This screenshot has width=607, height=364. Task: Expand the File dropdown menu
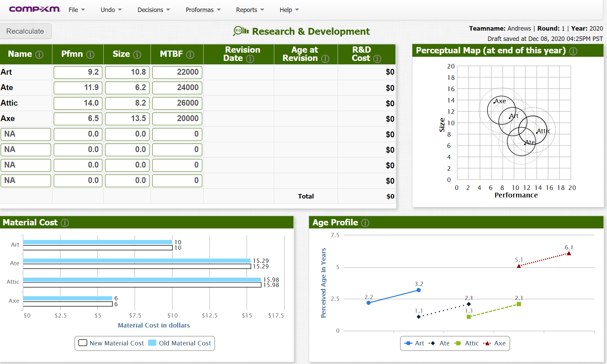point(76,10)
